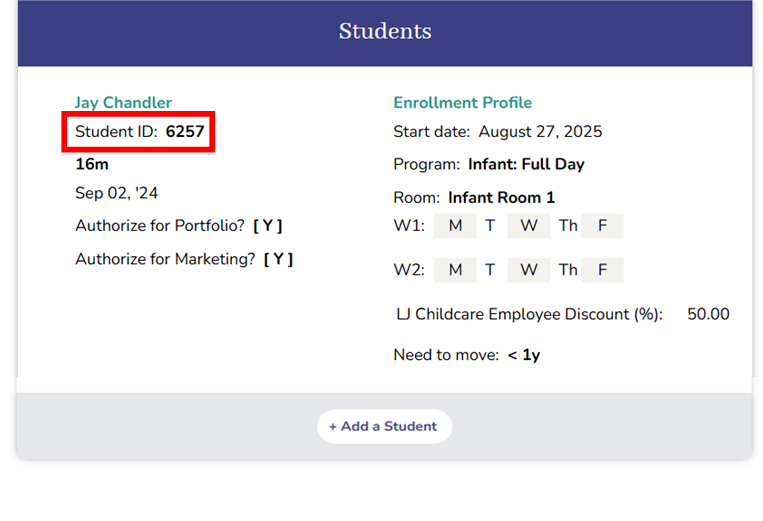This screenshot has width=763, height=521.
Task: Toggle Thursday in the W2 row
Action: [x=568, y=270]
